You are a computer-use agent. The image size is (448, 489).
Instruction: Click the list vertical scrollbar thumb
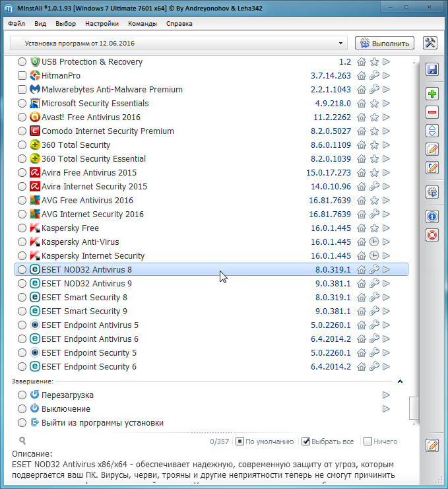click(414, 408)
